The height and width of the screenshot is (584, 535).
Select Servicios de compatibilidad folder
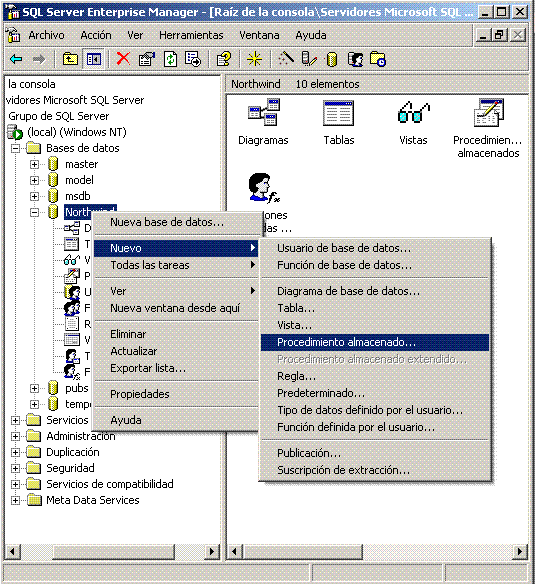tap(110, 484)
